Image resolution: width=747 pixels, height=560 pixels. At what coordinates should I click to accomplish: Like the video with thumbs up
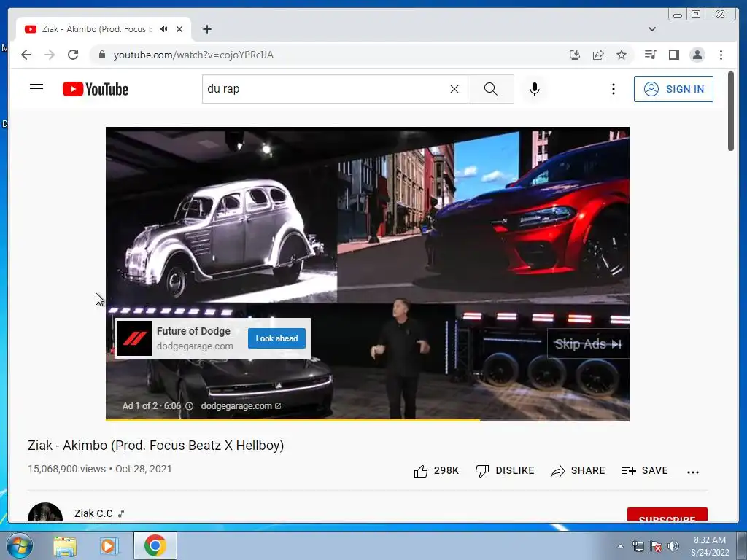(436, 470)
